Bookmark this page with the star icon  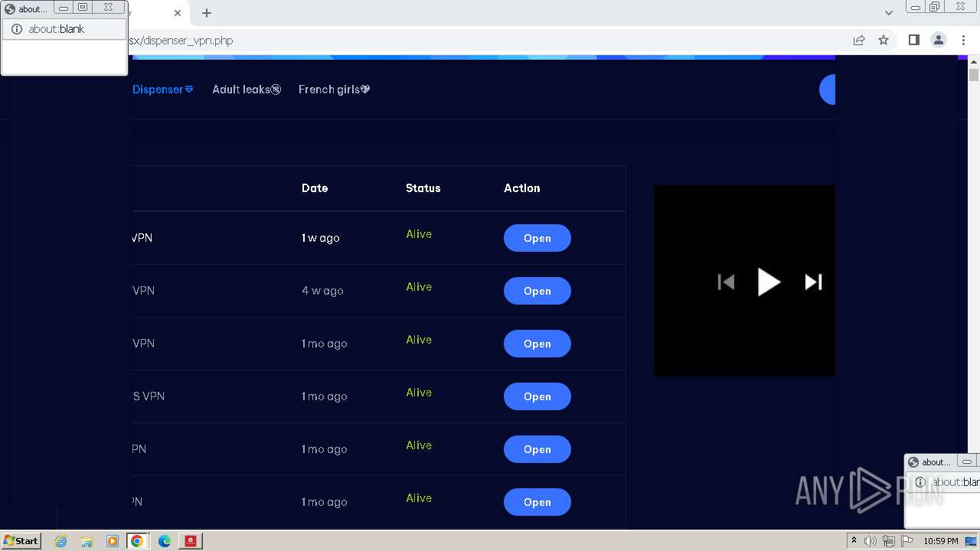coord(884,41)
